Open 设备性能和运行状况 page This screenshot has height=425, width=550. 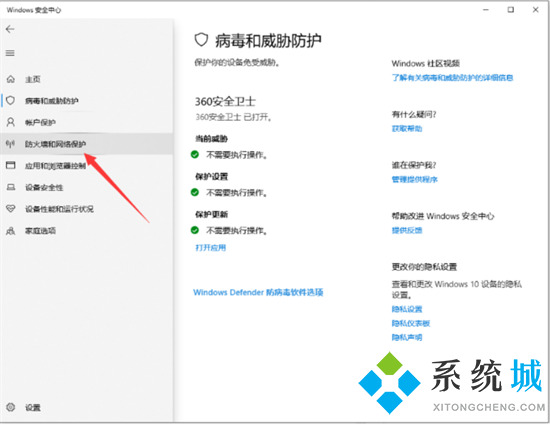(x=87, y=209)
